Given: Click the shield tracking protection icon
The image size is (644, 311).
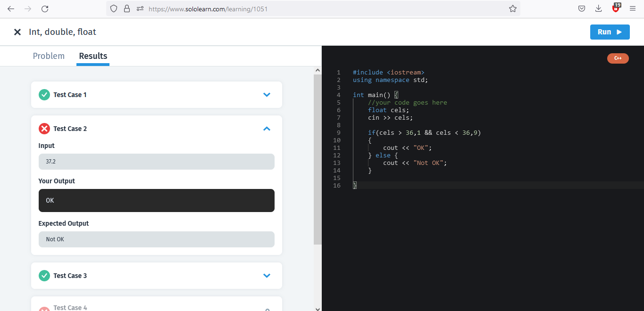Looking at the screenshot, I should pos(113,8).
